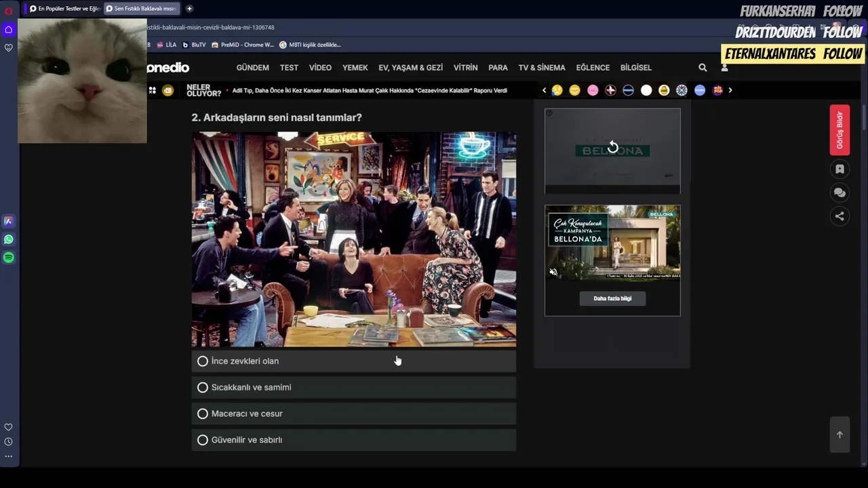Viewport: 868px width, 488px height.
Task: Click the NELER OLUYOR? label
Action: [203, 90]
